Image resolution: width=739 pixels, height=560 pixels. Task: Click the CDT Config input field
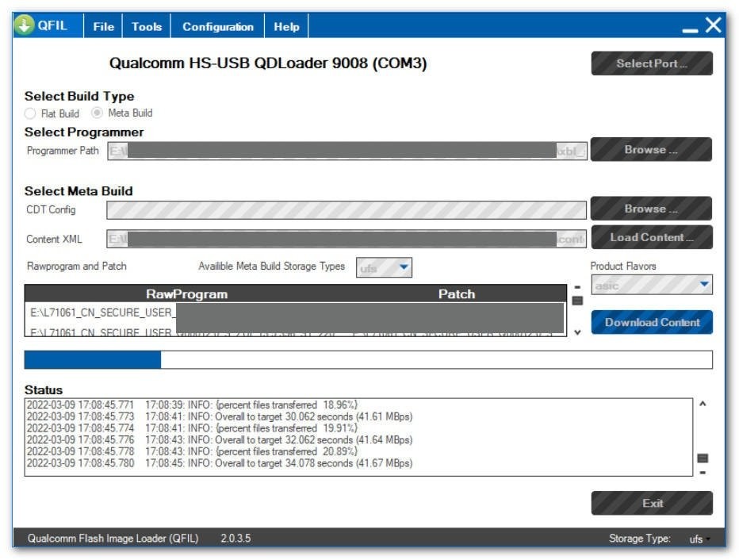tap(347, 210)
